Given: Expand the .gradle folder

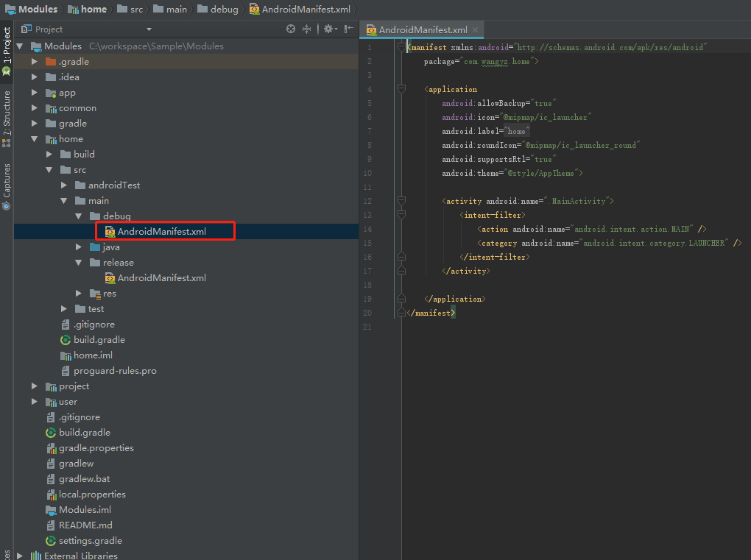Looking at the screenshot, I should tap(35, 62).
